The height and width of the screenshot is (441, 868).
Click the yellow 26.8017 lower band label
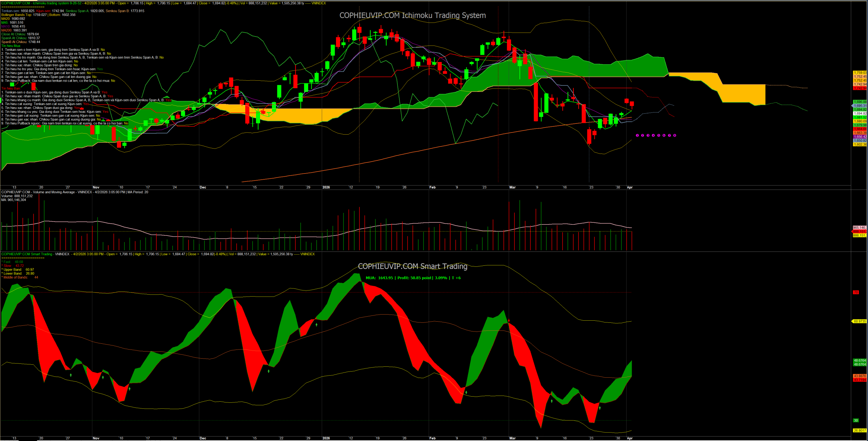pos(860,431)
